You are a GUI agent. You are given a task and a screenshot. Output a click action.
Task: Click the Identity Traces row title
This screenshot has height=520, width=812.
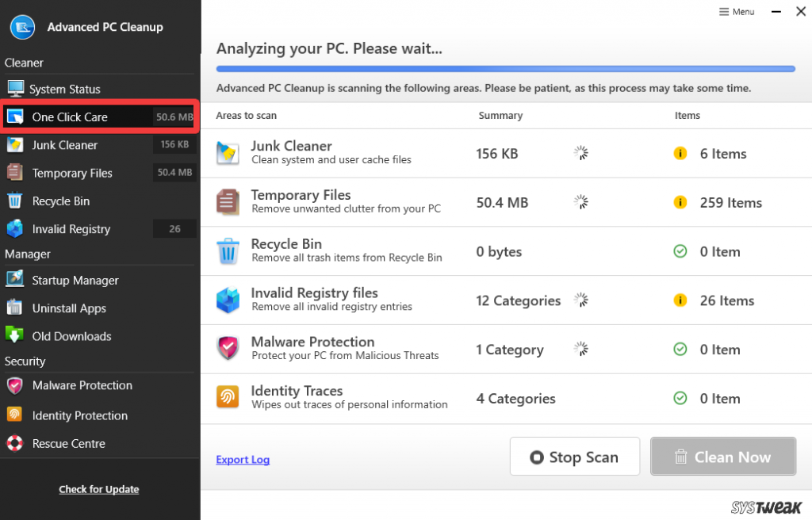[x=297, y=391]
